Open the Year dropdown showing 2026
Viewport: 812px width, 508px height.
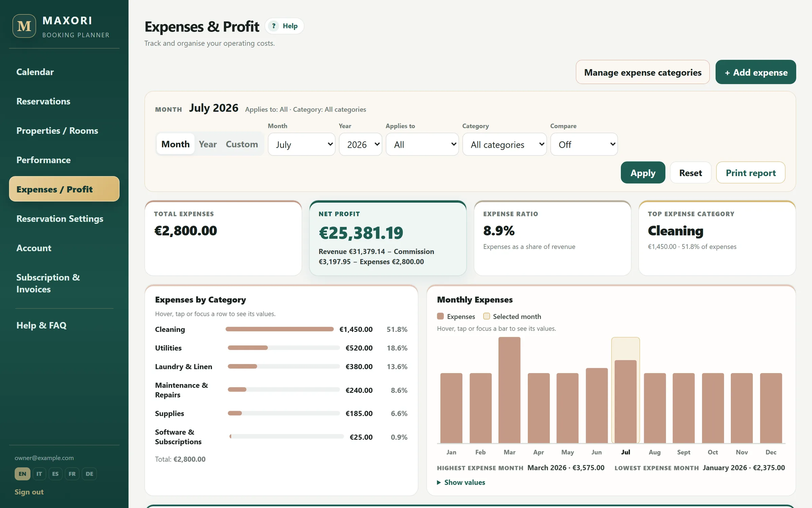360,144
